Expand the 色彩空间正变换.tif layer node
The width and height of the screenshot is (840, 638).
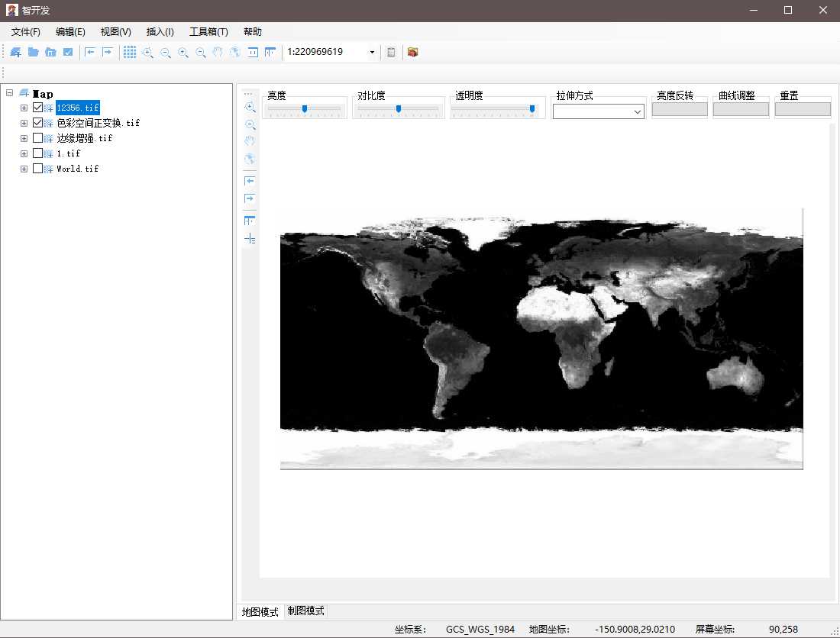point(24,123)
